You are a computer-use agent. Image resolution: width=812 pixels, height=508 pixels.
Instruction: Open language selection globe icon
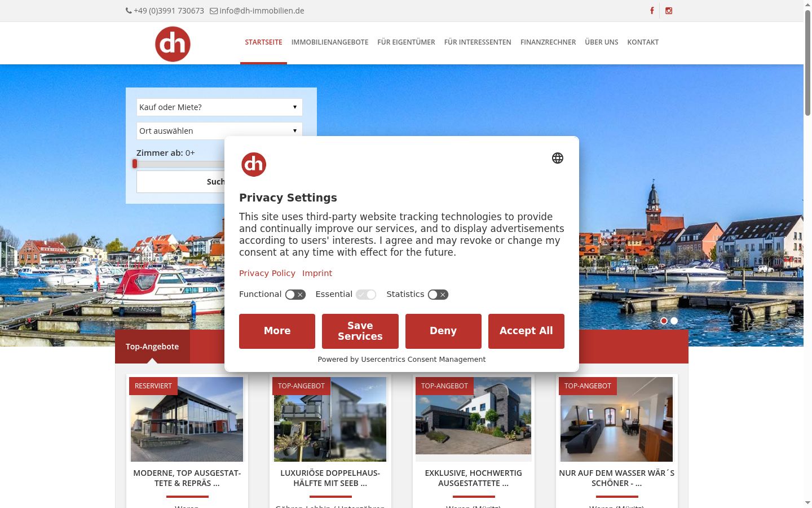(x=558, y=158)
